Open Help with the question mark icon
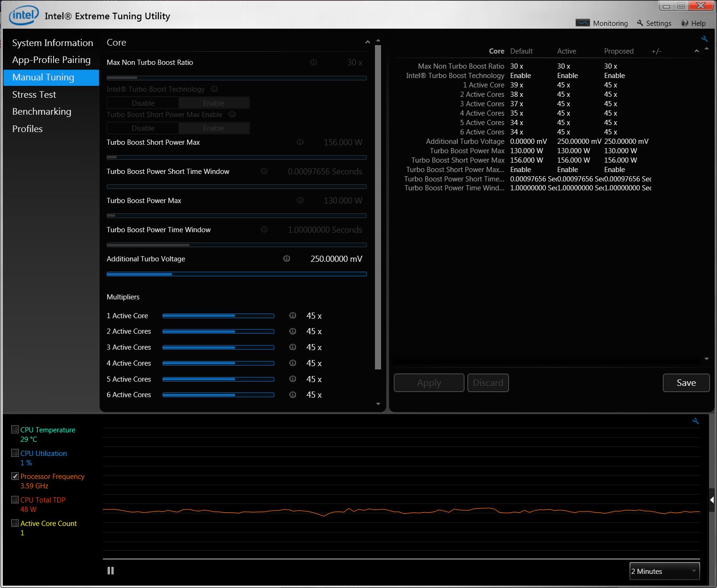 685,23
